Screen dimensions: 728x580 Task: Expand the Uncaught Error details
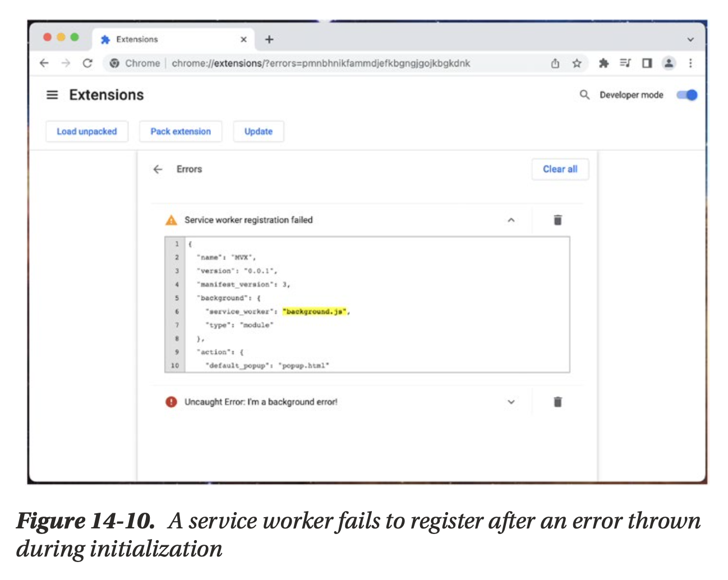click(x=511, y=402)
